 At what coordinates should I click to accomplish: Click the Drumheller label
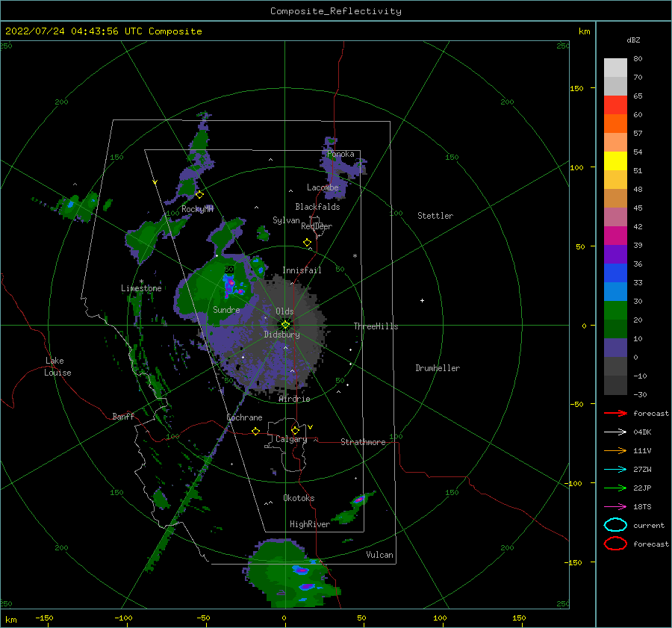click(x=438, y=368)
